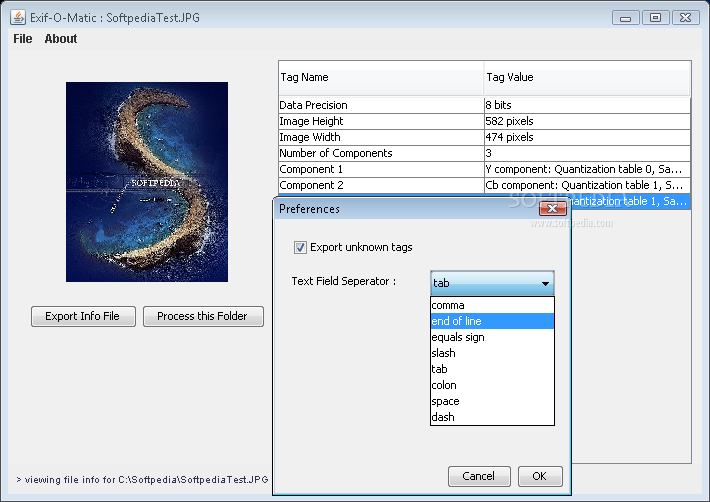Image resolution: width=710 pixels, height=502 pixels.
Task: Click the Export Info File button
Action: 83,316
